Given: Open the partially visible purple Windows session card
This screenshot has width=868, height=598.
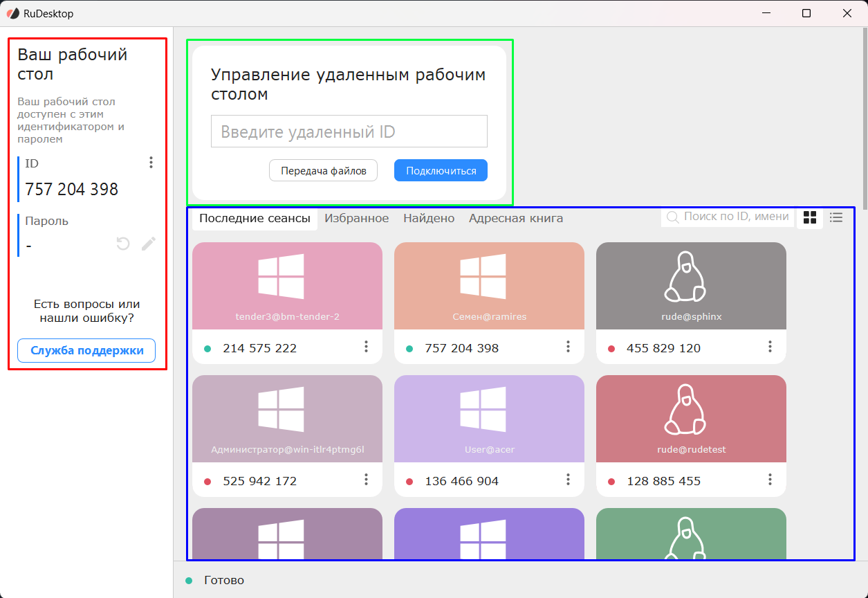Looking at the screenshot, I should pos(489,534).
